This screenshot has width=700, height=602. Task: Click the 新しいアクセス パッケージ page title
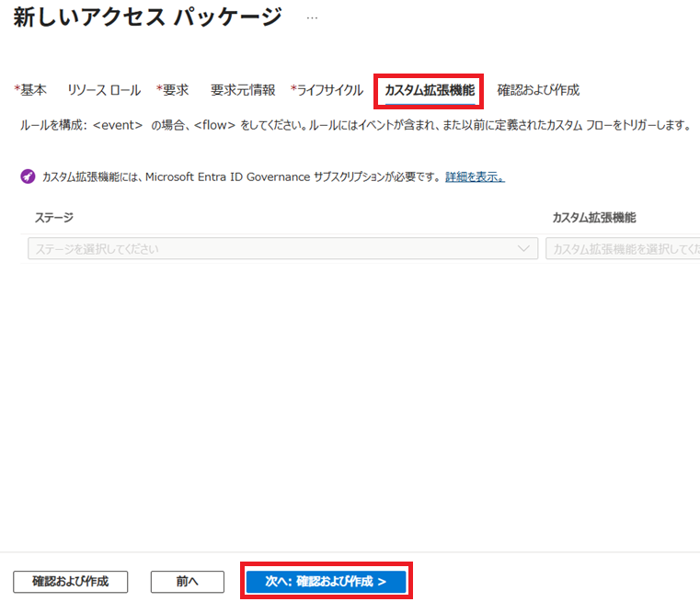point(147,17)
